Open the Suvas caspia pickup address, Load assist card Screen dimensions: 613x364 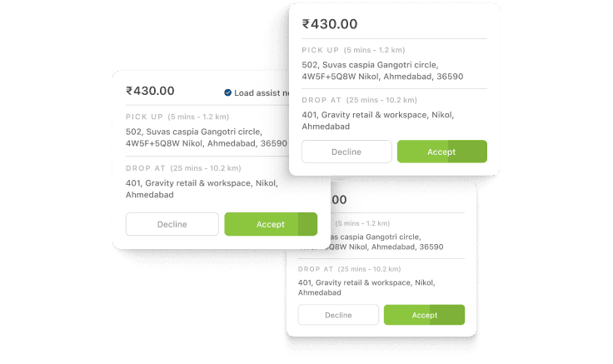coord(207,137)
